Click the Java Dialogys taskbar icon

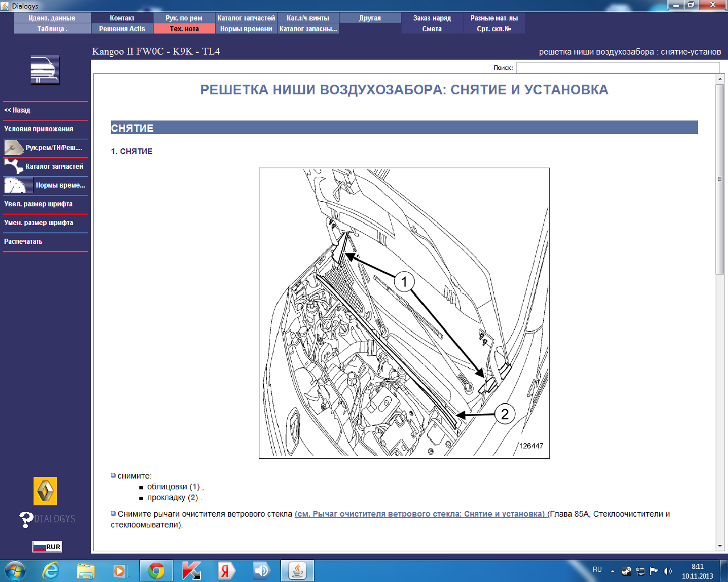coord(297,571)
